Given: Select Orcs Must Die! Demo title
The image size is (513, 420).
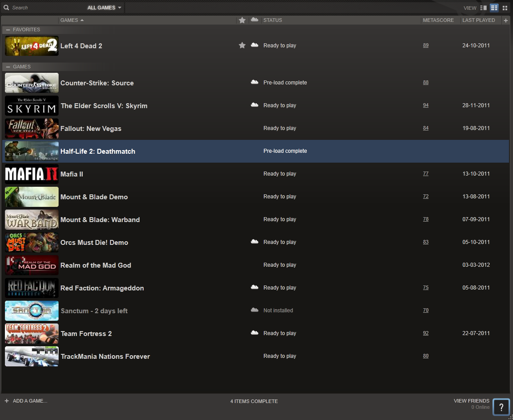Looking at the screenshot, I should [94, 243].
